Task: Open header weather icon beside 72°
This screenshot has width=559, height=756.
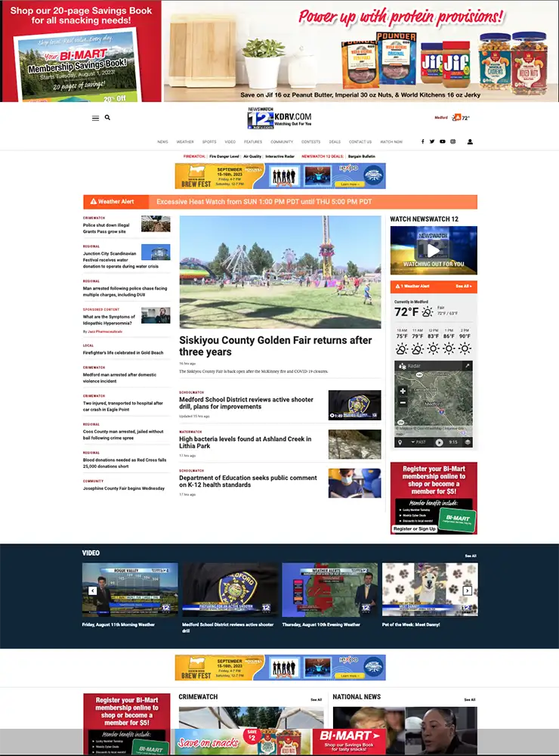Action: (456, 118)
